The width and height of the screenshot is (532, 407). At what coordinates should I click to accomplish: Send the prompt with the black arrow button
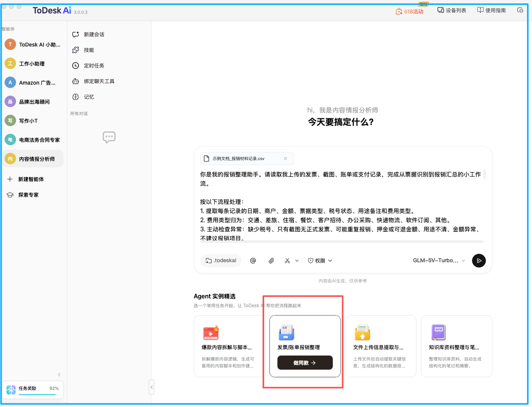[x=479, y=260]
